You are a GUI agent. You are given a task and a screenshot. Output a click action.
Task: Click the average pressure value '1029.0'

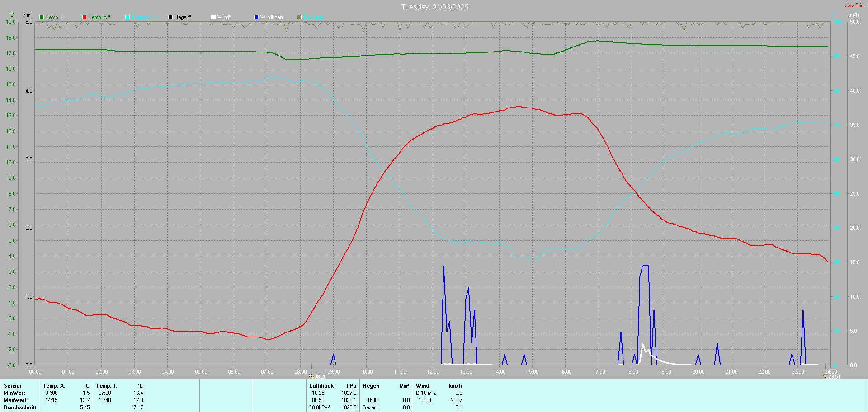point(349,407)
